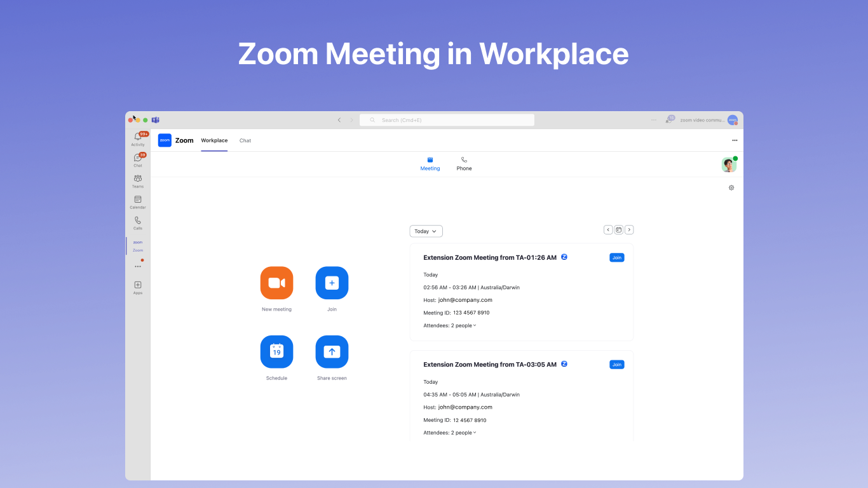Go to previous day arrow in meeting list
The width and height of the screenshot is (868, 488).
608,230
